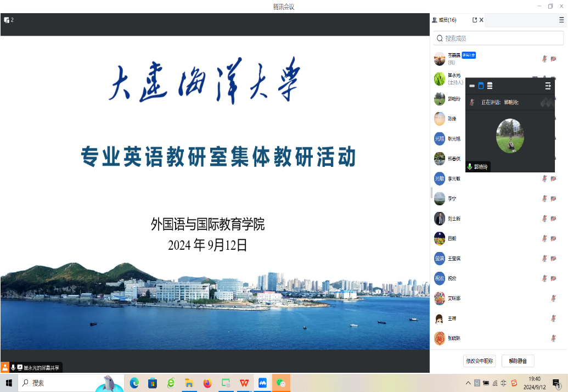Toggle mute icon in floating speaker window
Image resolution: width=568 pixels, height=392 pixels.
tap(472, 103)
